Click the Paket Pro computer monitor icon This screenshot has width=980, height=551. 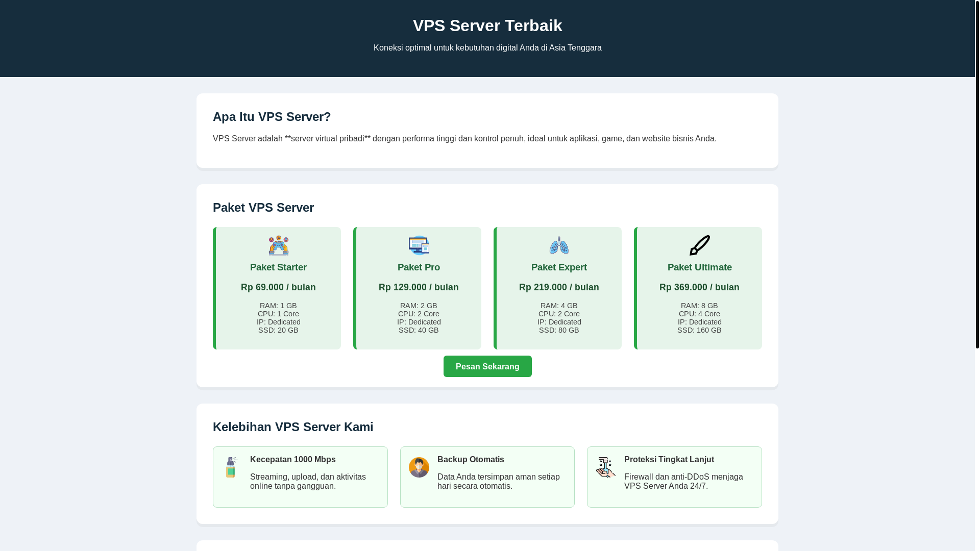[419, 245]
